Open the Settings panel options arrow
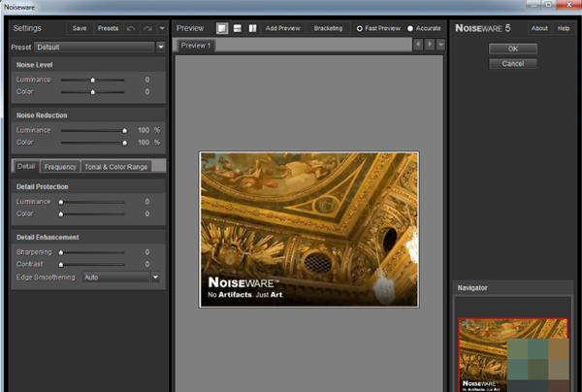The width and height of the screenshot is (582, 392). [x=162, y=28]
